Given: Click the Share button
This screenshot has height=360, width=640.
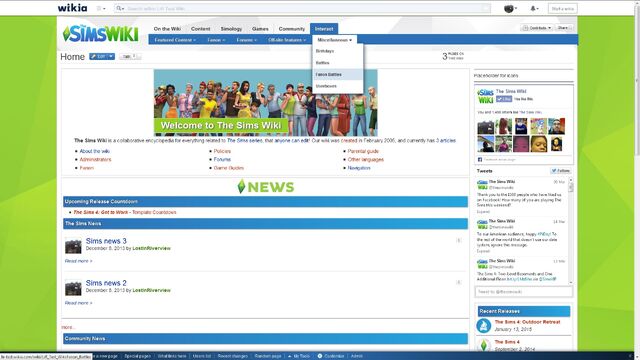Looking at the screenshot, I should 564,28.
